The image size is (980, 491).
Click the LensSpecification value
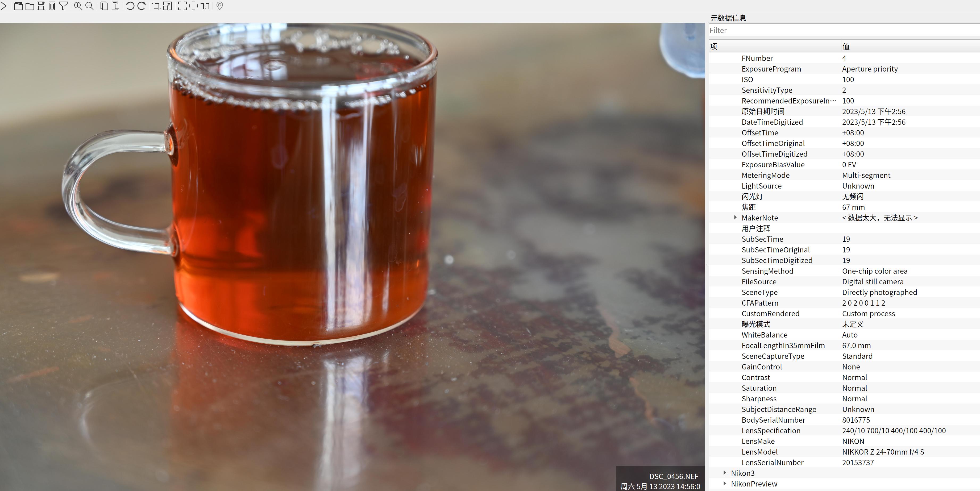pos(894,431)
